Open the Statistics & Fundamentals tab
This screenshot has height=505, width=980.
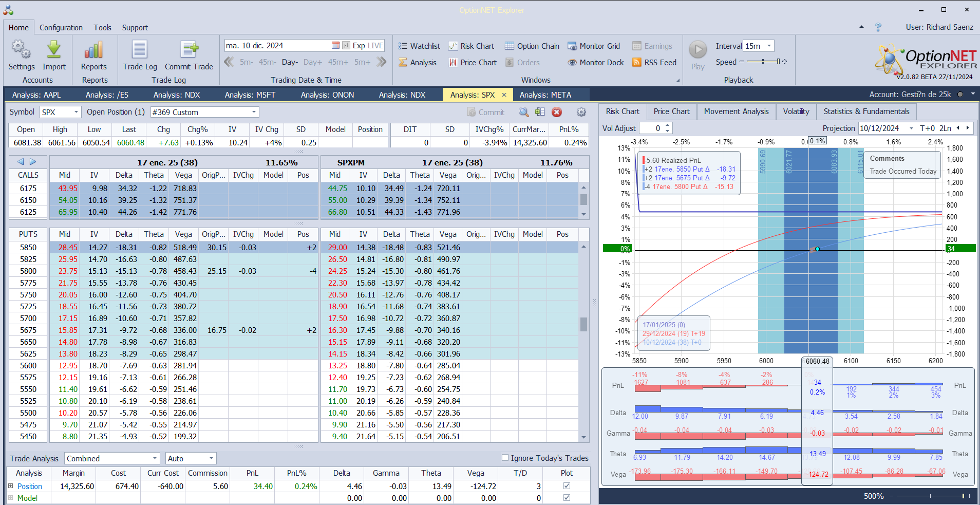[866, 111]
